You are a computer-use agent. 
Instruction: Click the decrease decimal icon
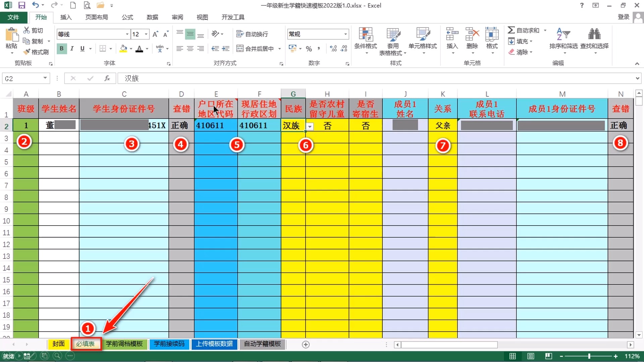[x=344, y=49]
